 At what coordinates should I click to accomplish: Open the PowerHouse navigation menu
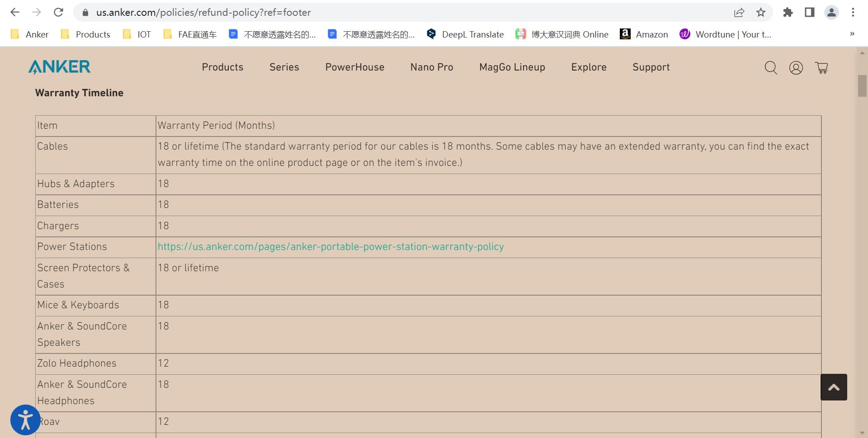[x=355, y=67]
